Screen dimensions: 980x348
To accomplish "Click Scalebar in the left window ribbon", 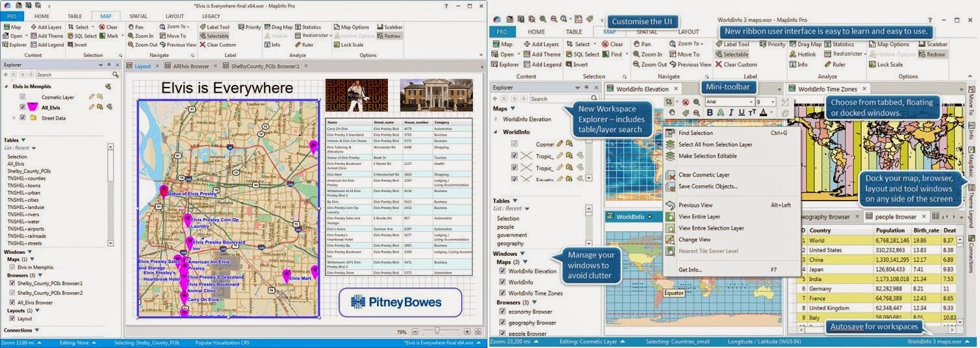I will tap(389, 27).
